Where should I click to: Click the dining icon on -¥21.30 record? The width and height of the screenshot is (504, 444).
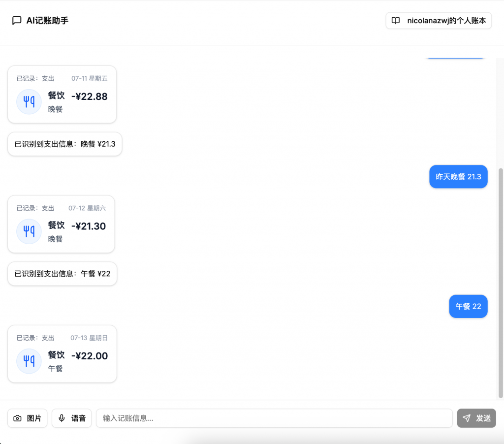tap(29, 231)
